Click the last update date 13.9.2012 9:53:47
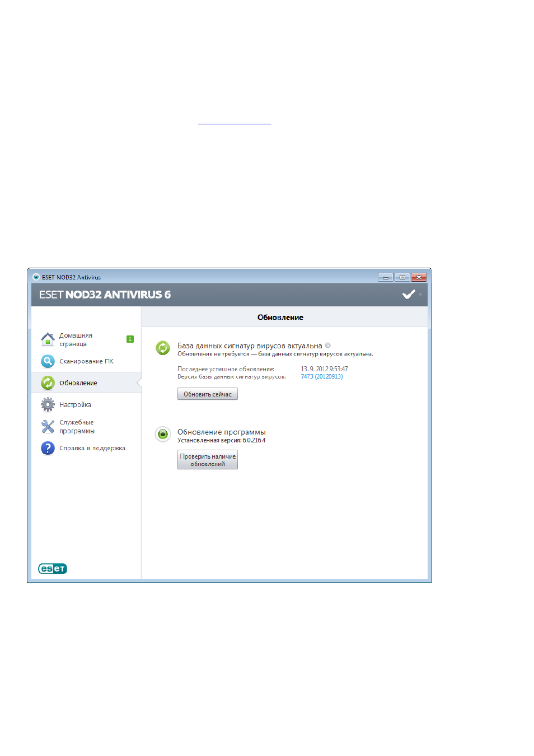 [324, 368]
